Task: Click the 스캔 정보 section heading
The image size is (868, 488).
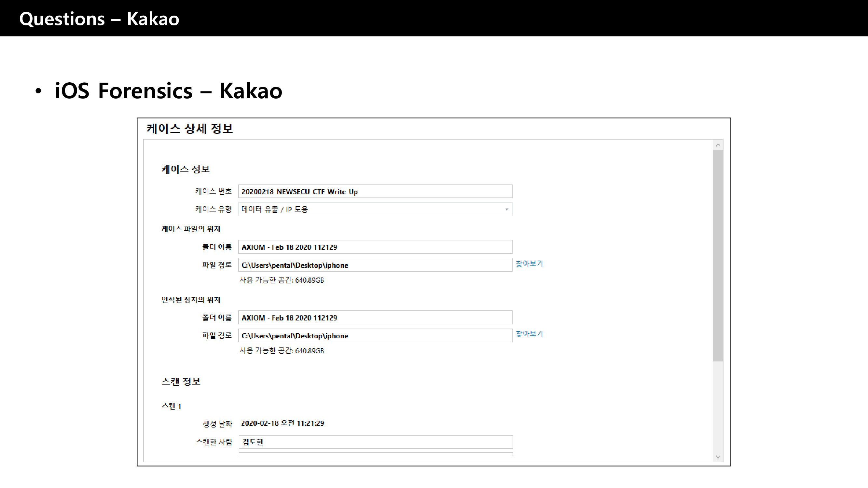Action: tap(181, 382)
